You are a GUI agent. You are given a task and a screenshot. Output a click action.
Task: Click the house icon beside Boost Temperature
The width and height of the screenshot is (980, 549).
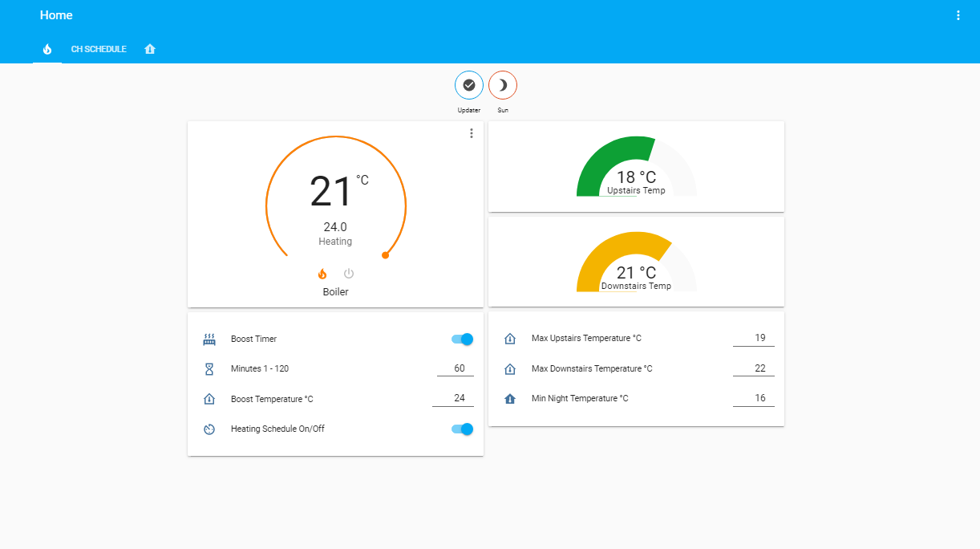(209, 399)
